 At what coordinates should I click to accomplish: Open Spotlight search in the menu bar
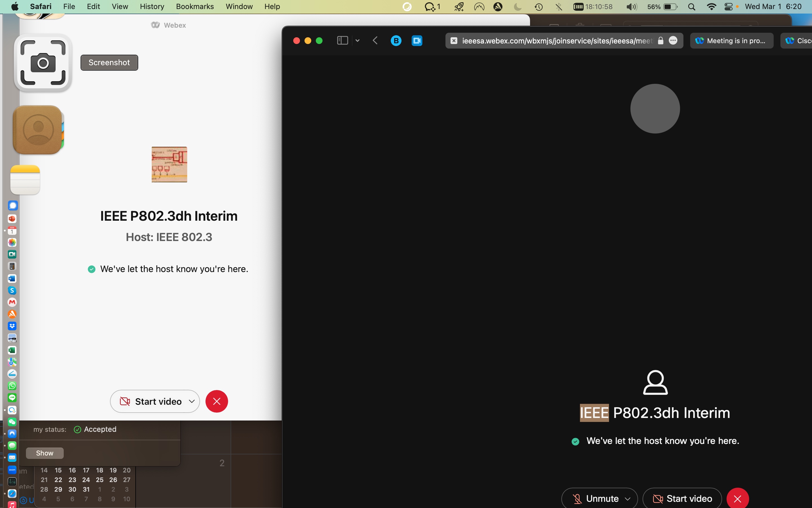pyautogui.click(x=692, y=7)
